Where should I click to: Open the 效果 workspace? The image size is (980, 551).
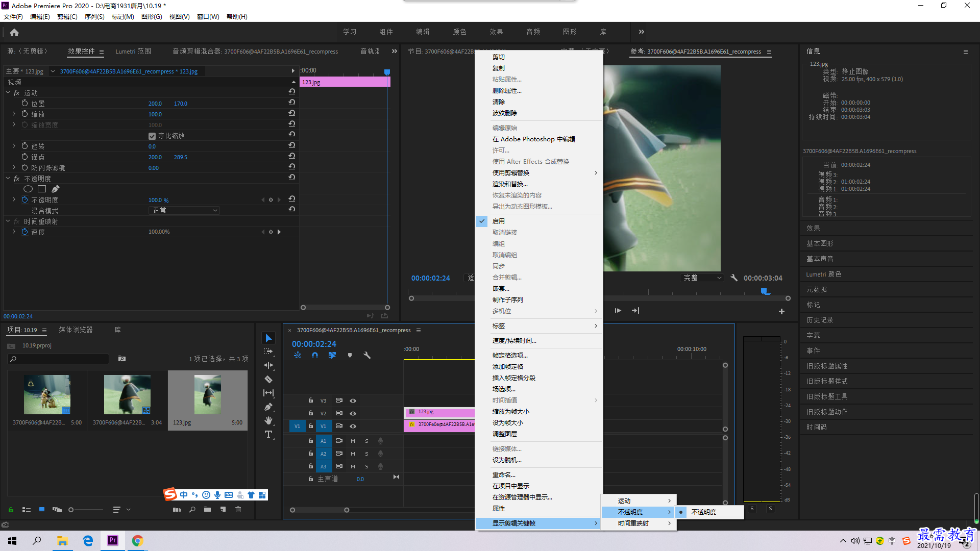click(496, 32)
